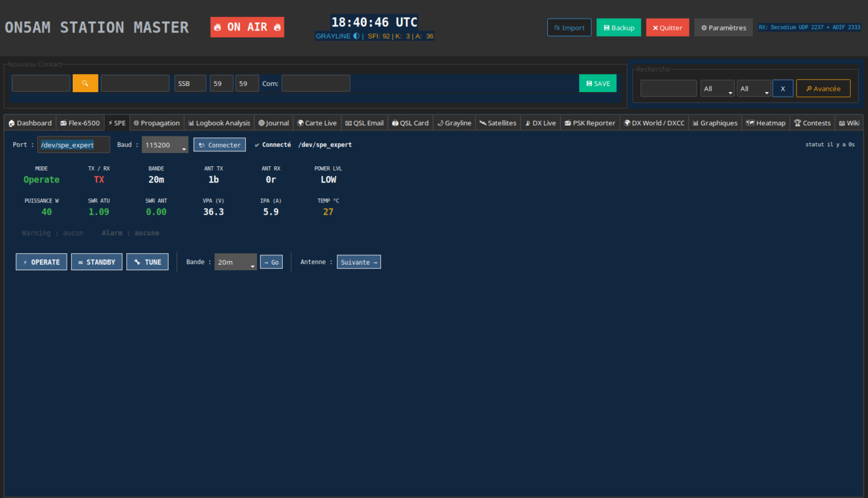Expand the Baud rate 115200 dropdown
868x498 pixels.
point(165,145)
